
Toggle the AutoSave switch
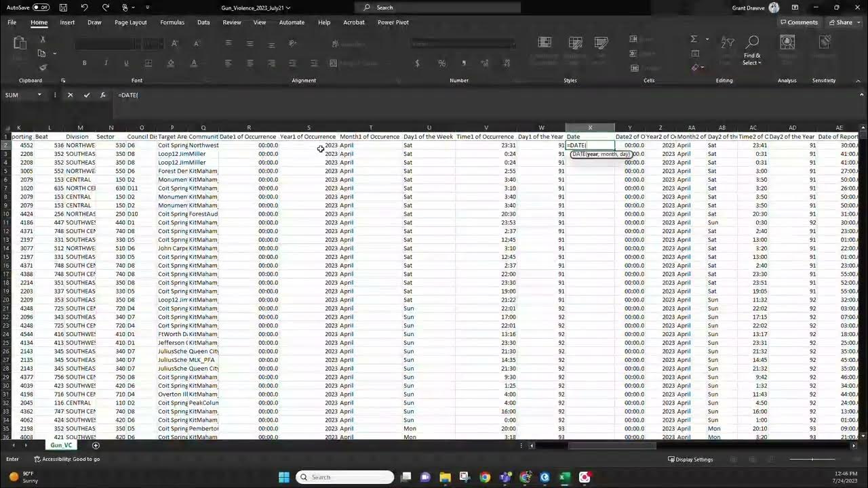41,7
